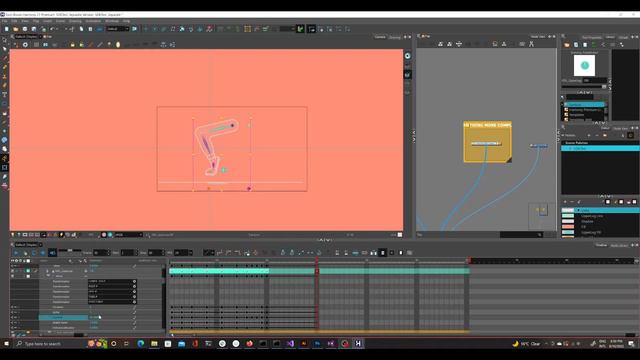Select the Text tool in left toolbar

click(x=5, y=94)
